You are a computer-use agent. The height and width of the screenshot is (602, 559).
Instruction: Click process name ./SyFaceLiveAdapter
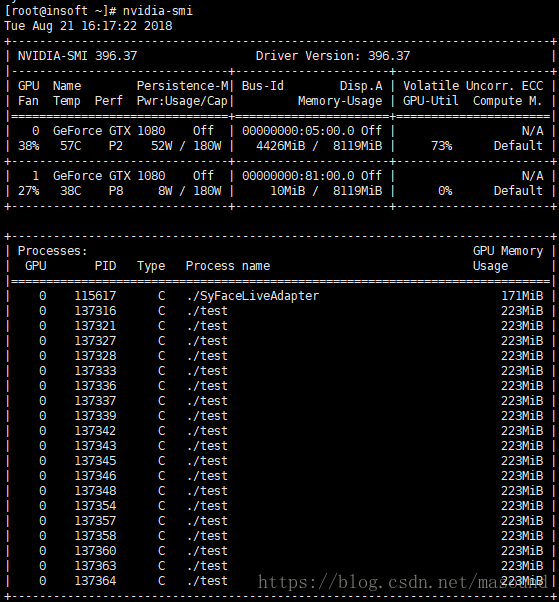[x=253, y=296]
